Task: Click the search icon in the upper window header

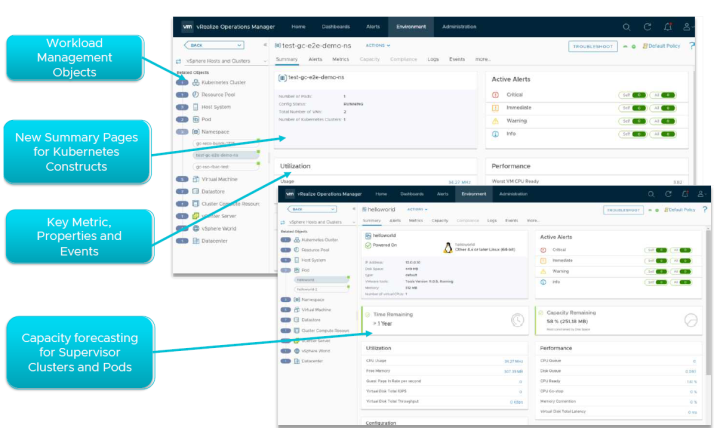Action: pyautogui.click(x=627, y=26)
